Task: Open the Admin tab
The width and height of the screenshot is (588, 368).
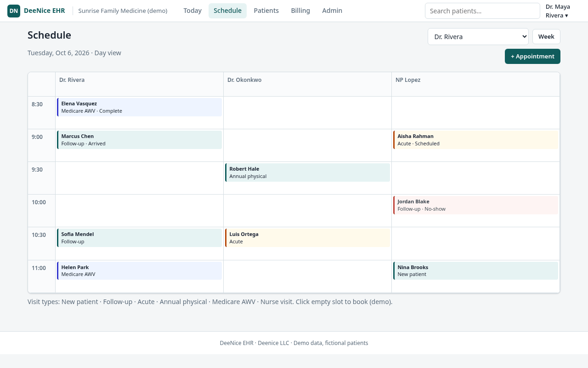Action: point(332,11)
